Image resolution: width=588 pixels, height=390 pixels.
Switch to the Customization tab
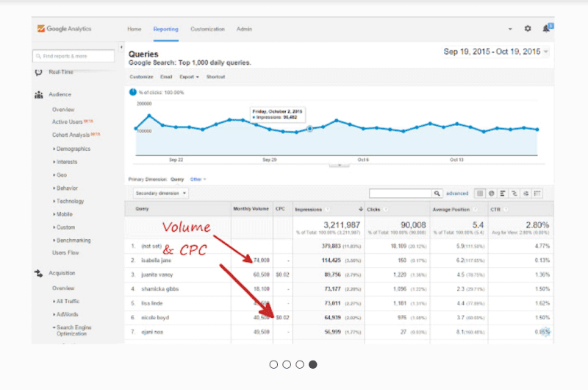[x=207, y=29]
